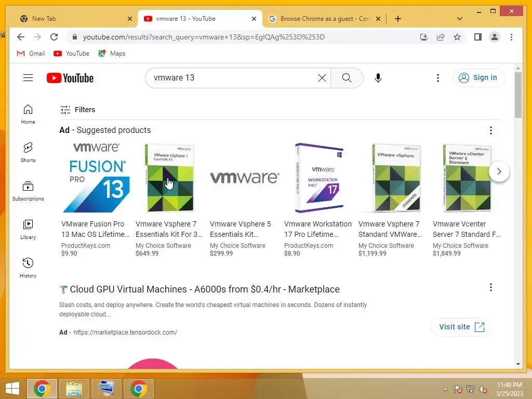
Task: Toggle Chrome side panel icon
Action: point(478,37)
